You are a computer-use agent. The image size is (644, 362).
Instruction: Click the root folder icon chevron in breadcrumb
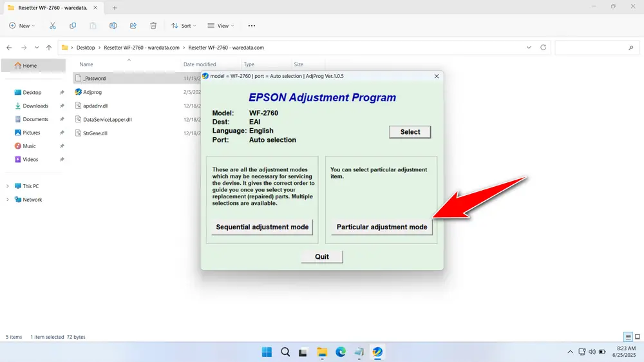[x=72, y=48]
